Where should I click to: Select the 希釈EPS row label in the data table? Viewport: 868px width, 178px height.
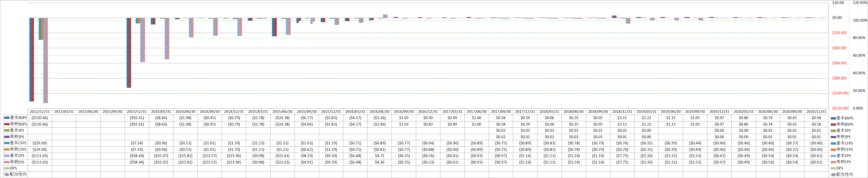click(17, 162)
